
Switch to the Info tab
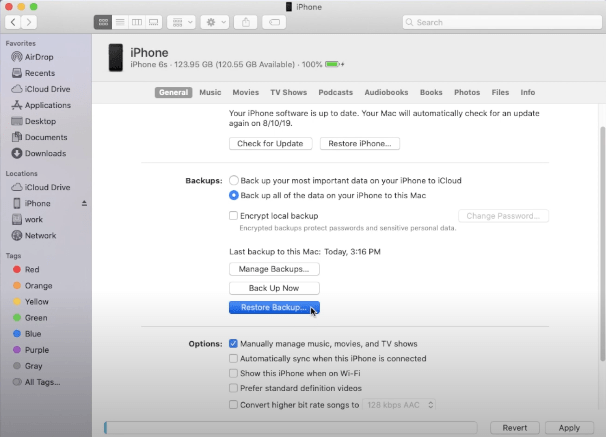pyautogui.click(x=528, y=92)
